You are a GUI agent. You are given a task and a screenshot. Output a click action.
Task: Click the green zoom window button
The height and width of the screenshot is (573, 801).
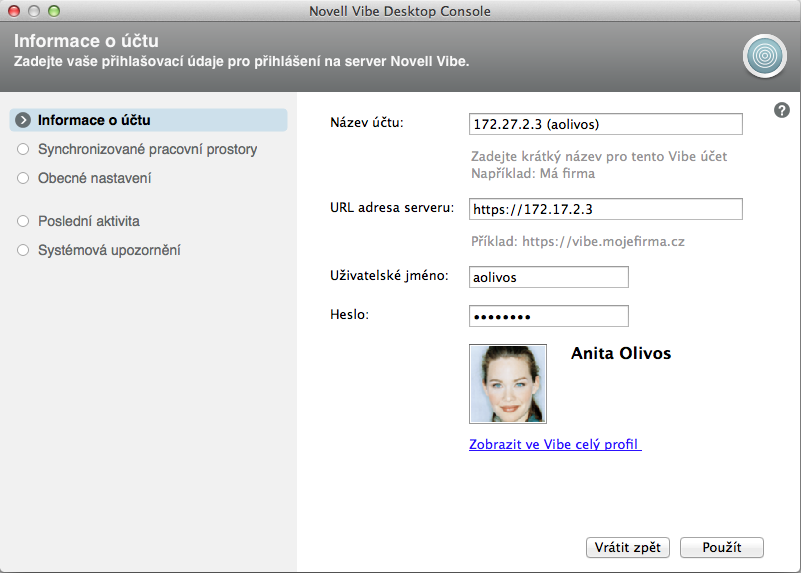pos(54,11)
